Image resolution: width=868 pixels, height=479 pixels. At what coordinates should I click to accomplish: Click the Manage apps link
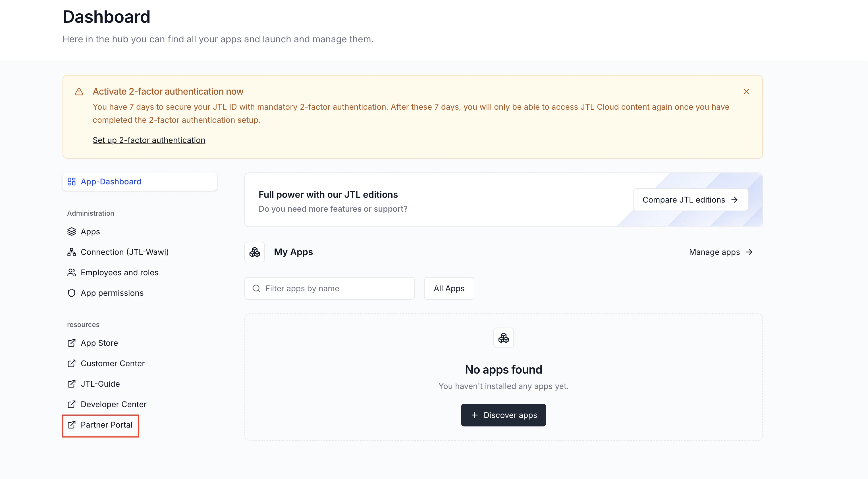(721, 252)
